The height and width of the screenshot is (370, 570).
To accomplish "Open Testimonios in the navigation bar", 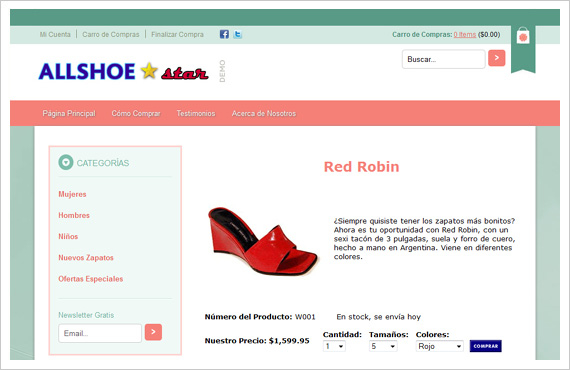I will point(196,113).
